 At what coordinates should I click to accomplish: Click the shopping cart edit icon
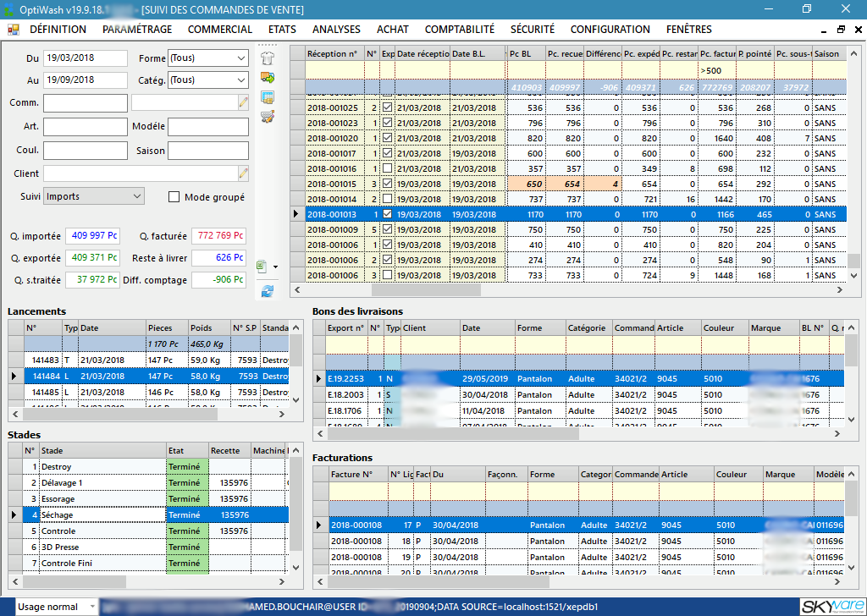(x=268, y=117)
